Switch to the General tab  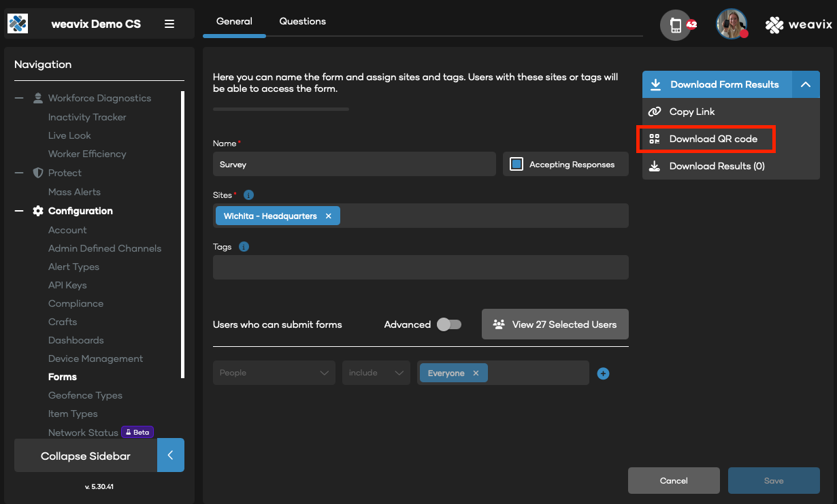point(234,21)
